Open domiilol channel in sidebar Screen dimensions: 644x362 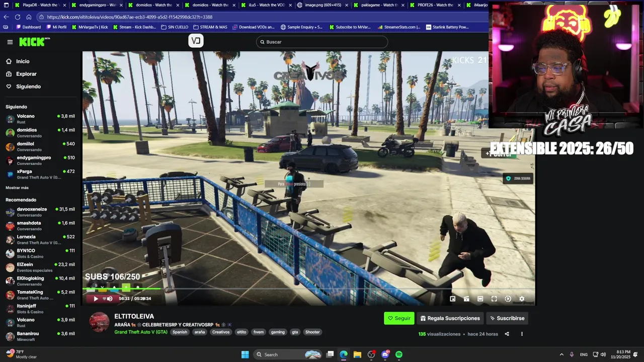click(40, 147)
